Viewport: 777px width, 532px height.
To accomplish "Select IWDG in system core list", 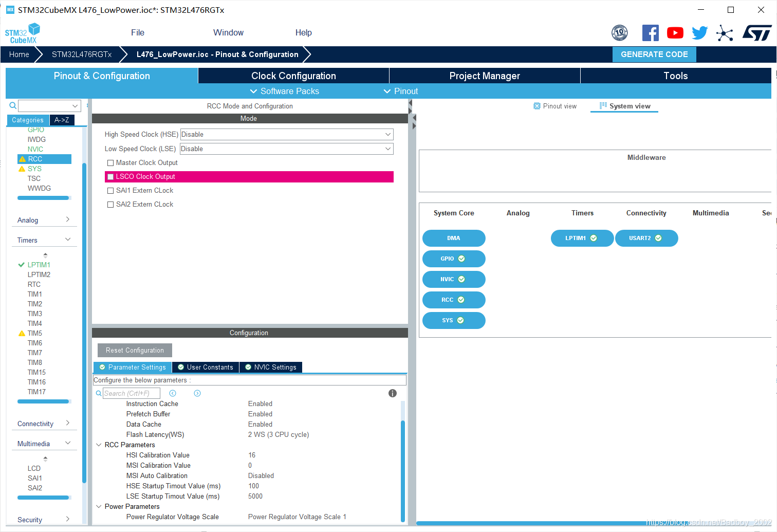I will pyautogui.click(x=36, y=139).
